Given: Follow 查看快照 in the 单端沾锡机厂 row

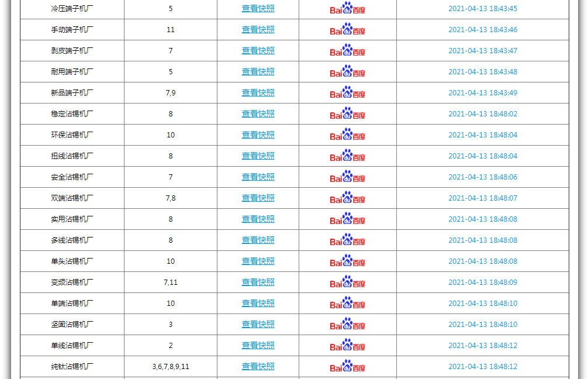Looking at the screenshot, I should tap(258, 303).
